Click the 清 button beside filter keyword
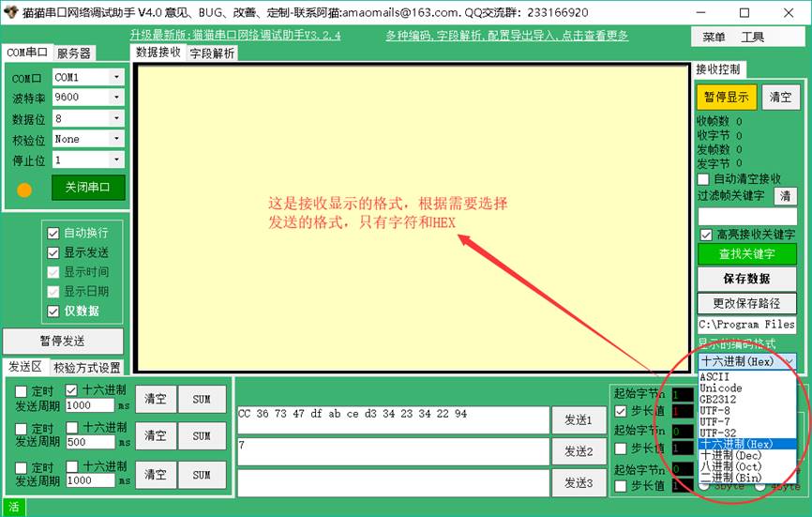812x517 pixels. tap(785, 196)
